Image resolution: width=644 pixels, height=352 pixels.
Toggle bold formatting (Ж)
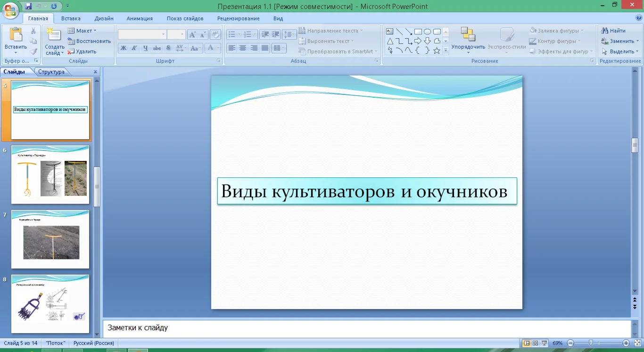[x=123, y=48]
